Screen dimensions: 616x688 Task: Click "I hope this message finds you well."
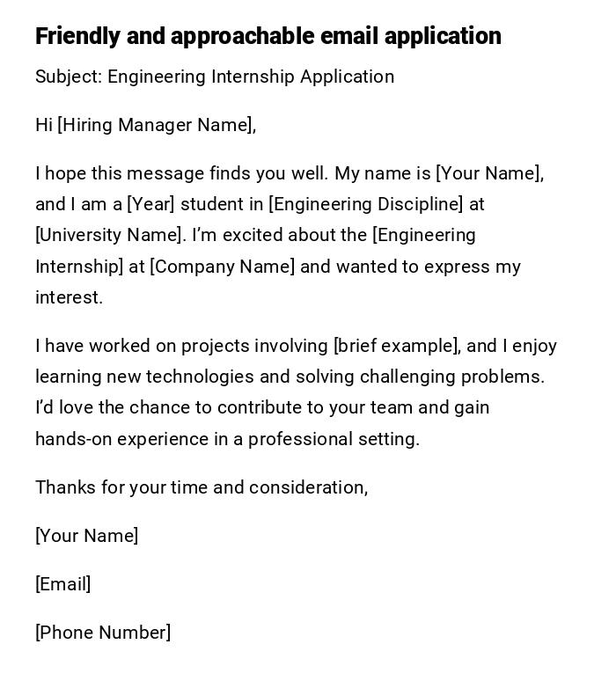[x=181, y=173]
